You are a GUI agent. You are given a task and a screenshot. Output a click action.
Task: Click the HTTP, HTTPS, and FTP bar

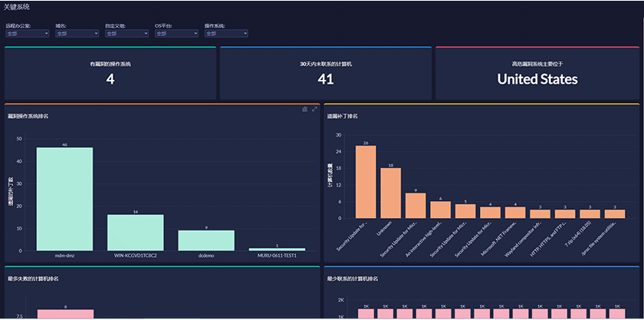point(565,214)
